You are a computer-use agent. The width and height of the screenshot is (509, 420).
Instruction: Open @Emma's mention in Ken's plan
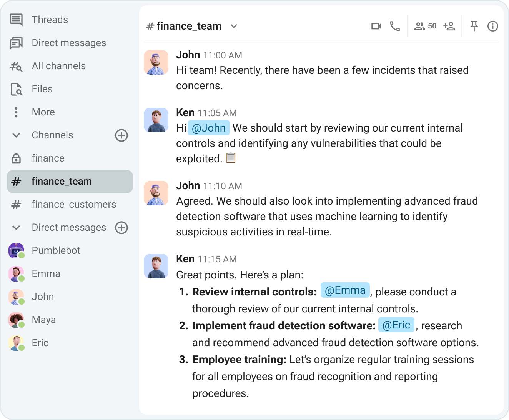[345, 291]
